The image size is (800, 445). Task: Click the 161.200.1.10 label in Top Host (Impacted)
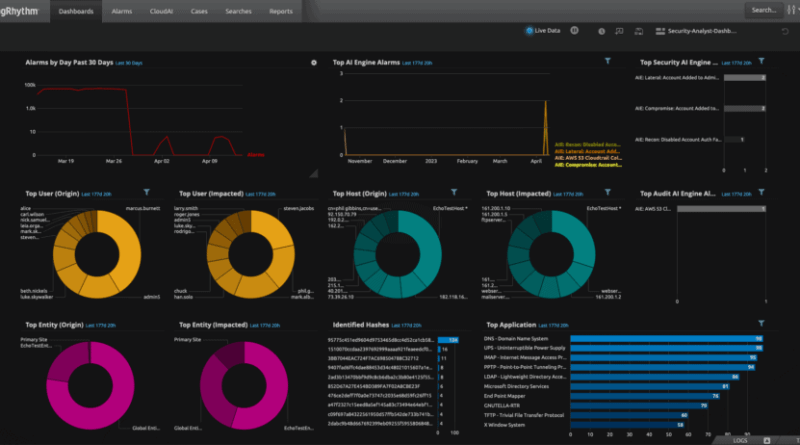point(496,208)
